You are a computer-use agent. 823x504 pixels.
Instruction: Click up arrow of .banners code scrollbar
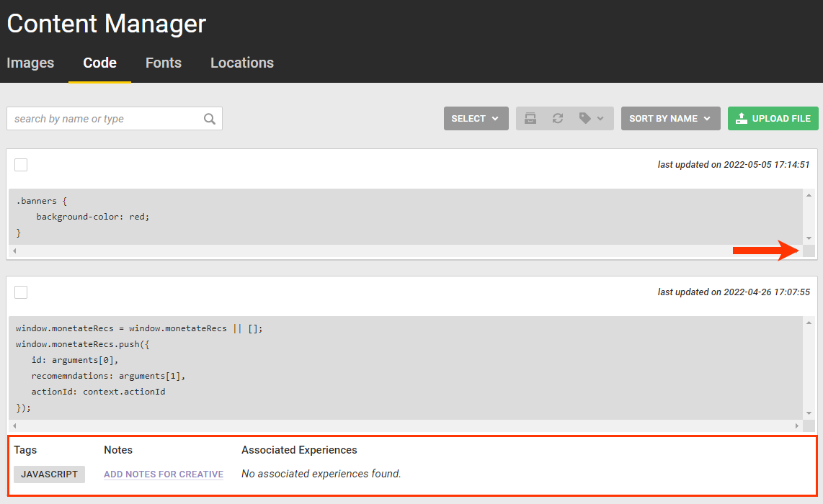[x=809, y=195]
